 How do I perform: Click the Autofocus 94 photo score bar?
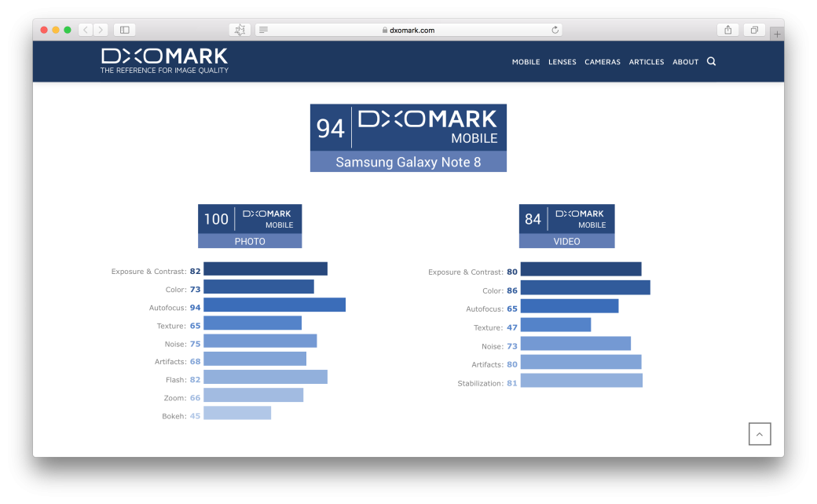[274, 305]
